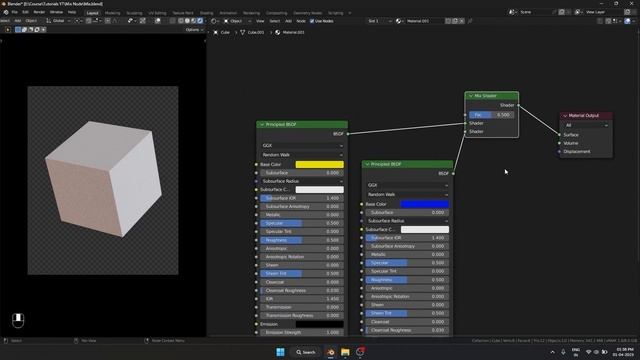Image resolution: width=640 pixels, height=360 pixels.
Task: Select wireframe viewport shading mode icon
Action: (x=181, y=21)
